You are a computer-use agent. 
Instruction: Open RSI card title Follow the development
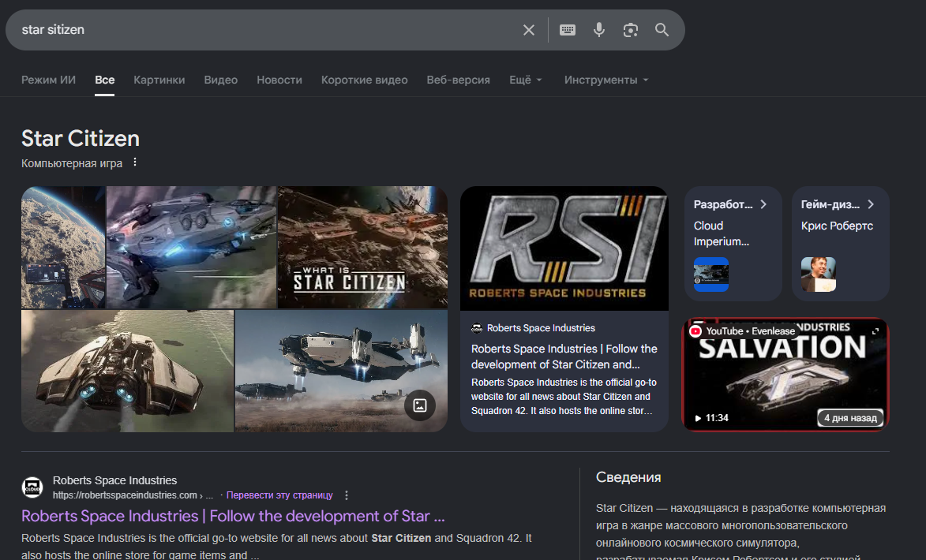(564, 357)
